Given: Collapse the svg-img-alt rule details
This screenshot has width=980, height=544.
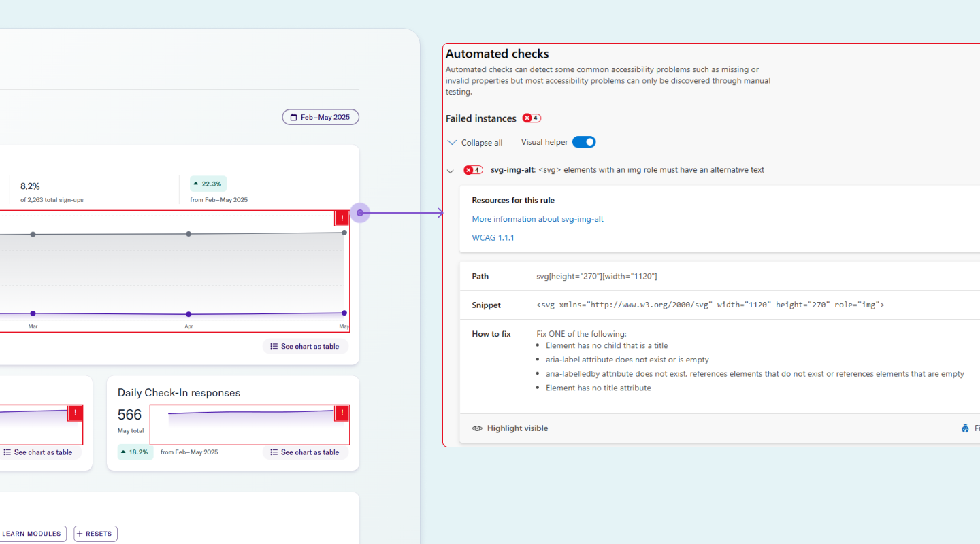Looking at the screenshot, I should (x=450, y=171).
